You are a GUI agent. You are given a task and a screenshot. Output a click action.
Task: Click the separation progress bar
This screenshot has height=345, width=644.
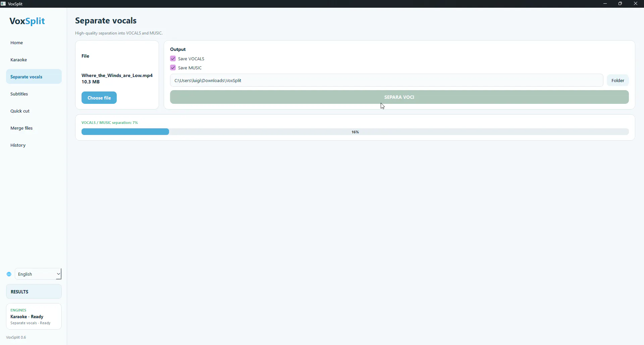coord(355,132)
